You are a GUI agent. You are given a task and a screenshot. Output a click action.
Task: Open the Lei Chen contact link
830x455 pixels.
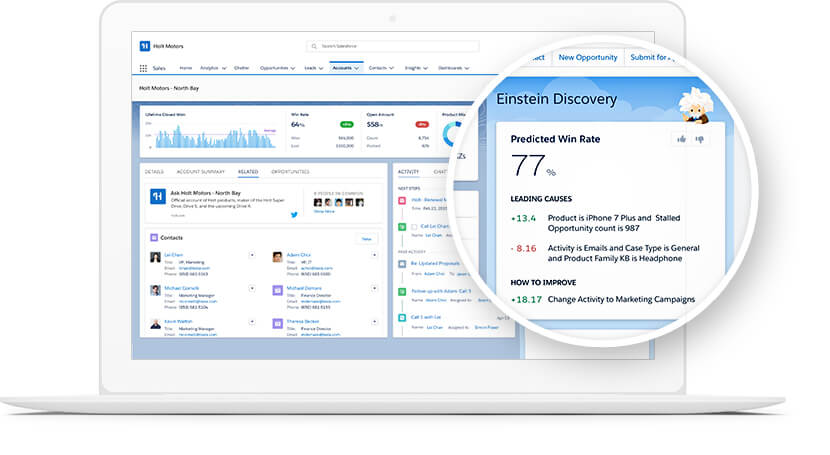click(x=173, y=255)
